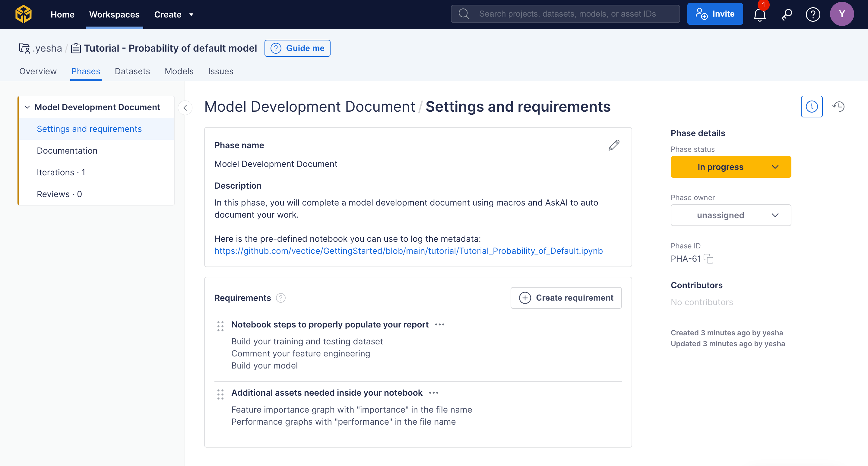Screen dimensions: 868x466
Task: Focus the search projects input field
Action: 567,14
